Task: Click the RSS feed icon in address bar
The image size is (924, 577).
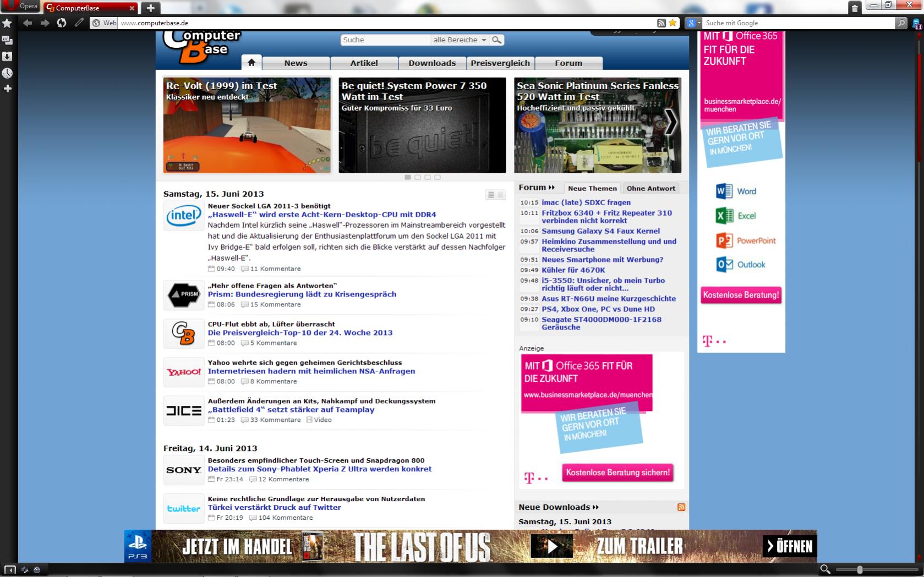Action: pos(661,23)
